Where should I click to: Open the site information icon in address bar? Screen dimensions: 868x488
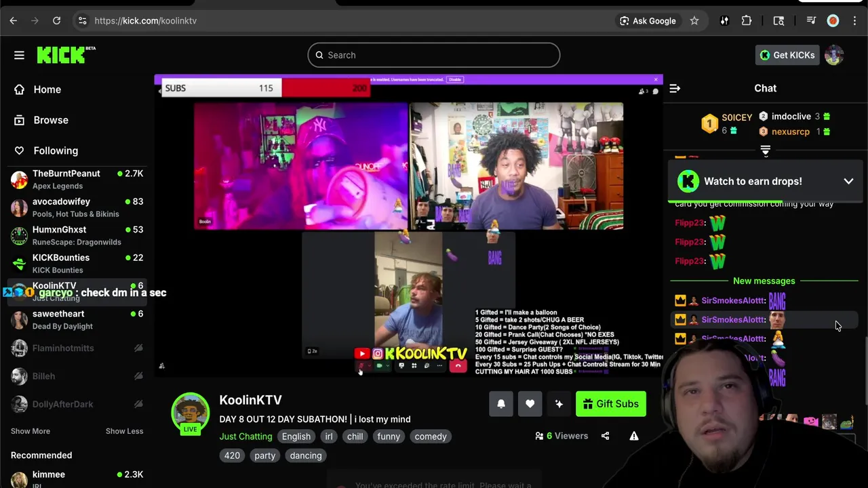coord(82,21)
